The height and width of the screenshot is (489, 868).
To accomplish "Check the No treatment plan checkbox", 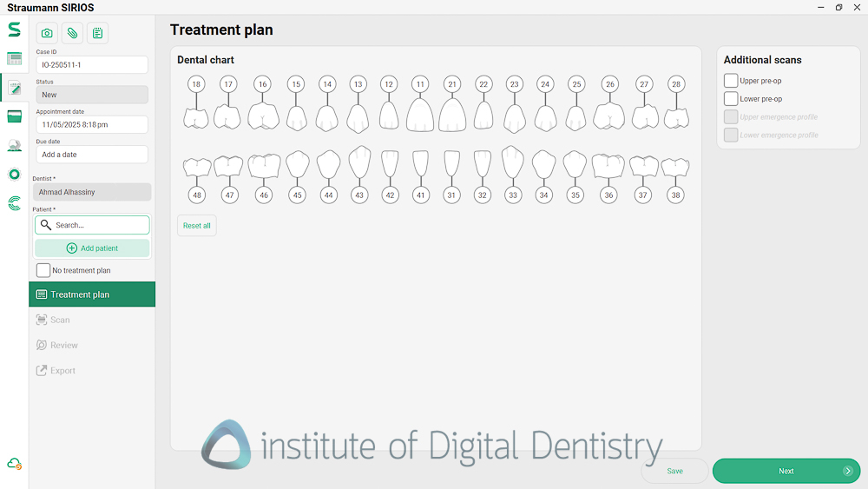I will point(43,270).
